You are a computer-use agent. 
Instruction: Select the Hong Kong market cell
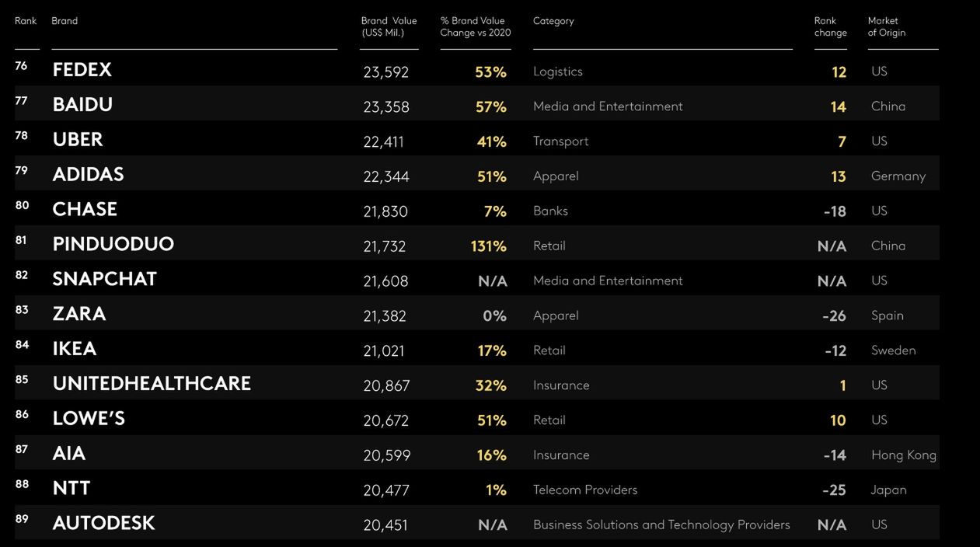tap(903, 455)
